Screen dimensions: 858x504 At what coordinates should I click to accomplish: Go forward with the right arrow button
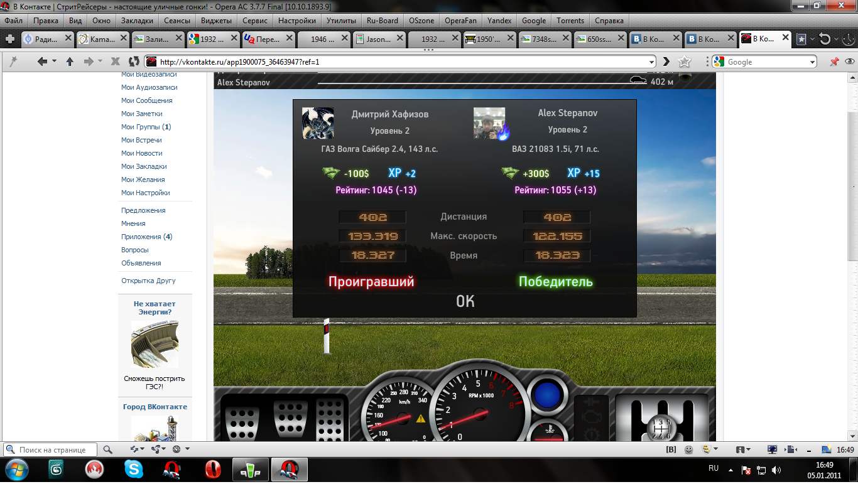[89, 62]
